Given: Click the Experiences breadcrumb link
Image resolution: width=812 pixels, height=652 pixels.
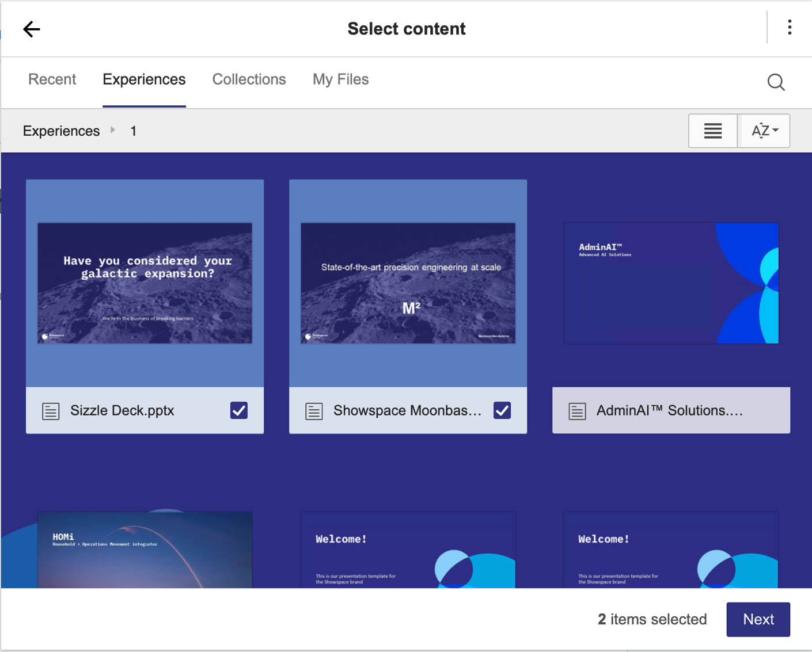Looking at the screenshot, I should [x=61, y=131].
